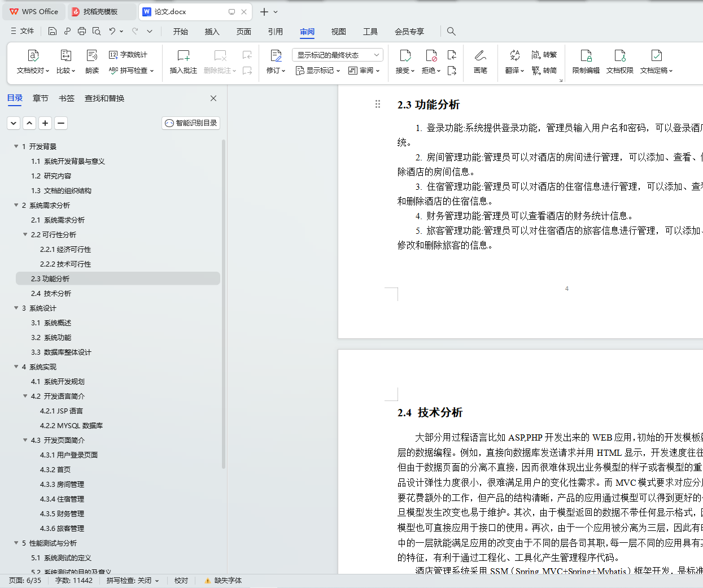Click 文档定稿 finalize document icon
Screen dimensions: 703x588
point(657,55)
